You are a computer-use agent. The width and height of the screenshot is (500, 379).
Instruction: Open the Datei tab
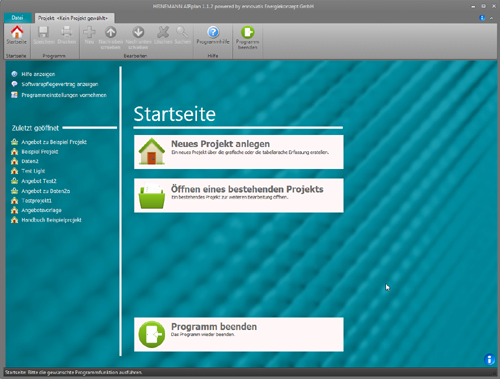(x=17, y=18)
